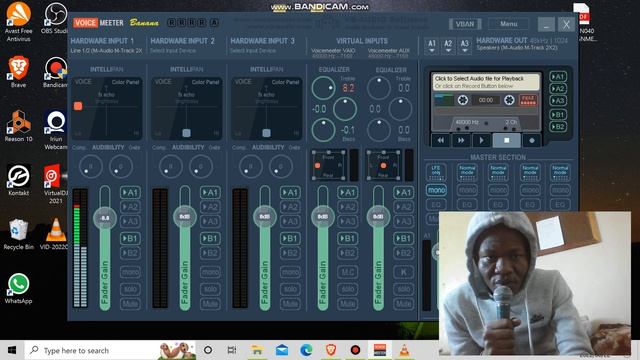The height and width of the screenshot is (360, 640).
Task: Click to select audio file for playback
Action: click(x=486, y=82)
